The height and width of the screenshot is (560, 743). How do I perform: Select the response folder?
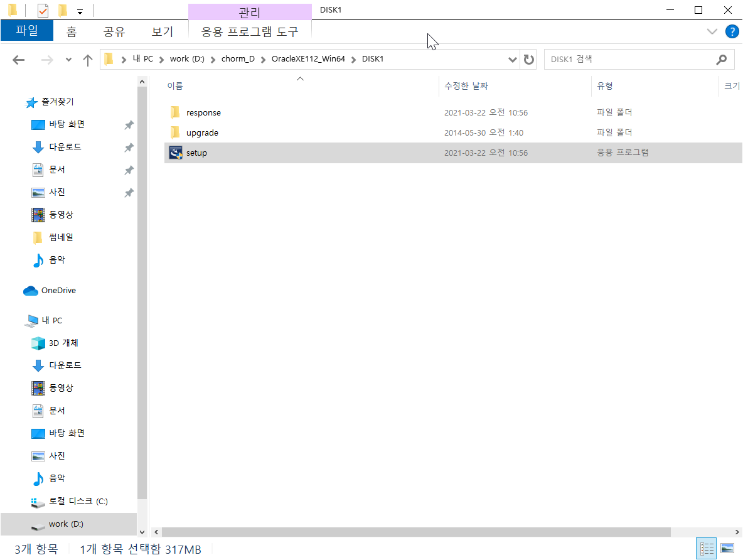[x=453, y=112]
